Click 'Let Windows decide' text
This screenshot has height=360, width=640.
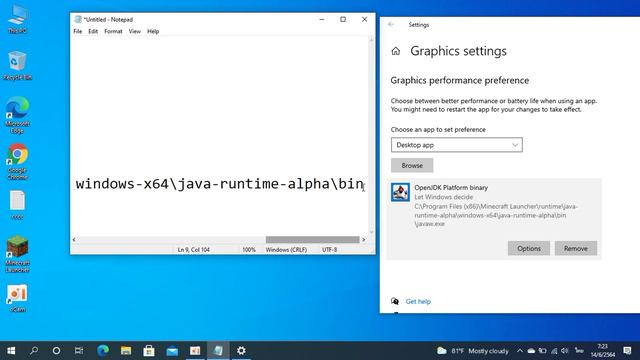pyautogui.click(x=443, y=197)
